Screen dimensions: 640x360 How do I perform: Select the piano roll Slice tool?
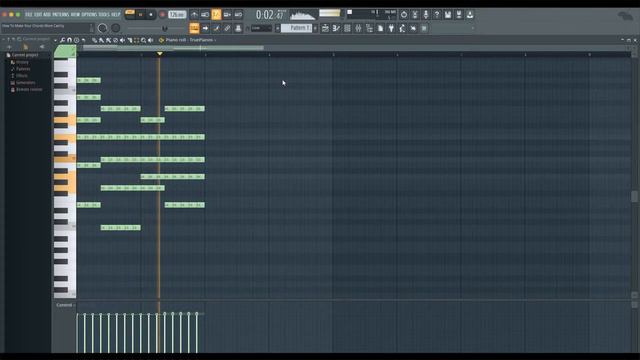pyautogui.click(x=130, y=40)
